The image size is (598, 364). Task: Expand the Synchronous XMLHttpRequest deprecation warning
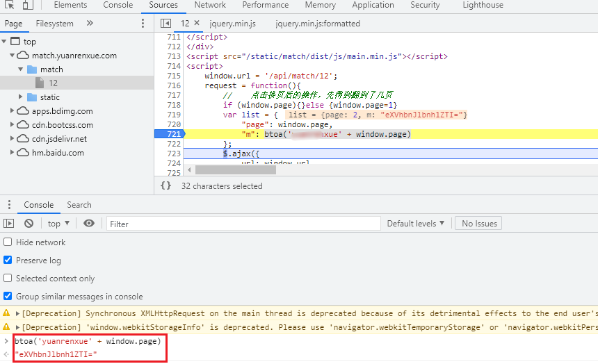tap(17, 313)
